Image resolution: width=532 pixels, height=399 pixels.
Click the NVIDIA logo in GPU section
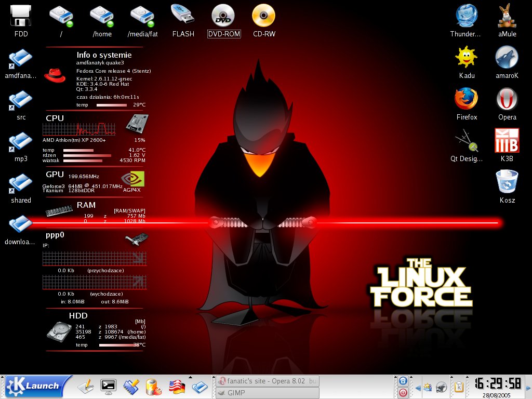tap(132, 179)
